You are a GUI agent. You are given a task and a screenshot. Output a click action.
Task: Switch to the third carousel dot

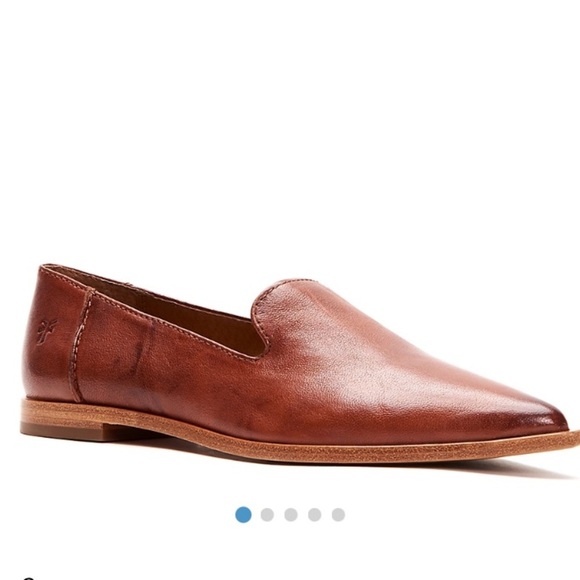(291, 515)
